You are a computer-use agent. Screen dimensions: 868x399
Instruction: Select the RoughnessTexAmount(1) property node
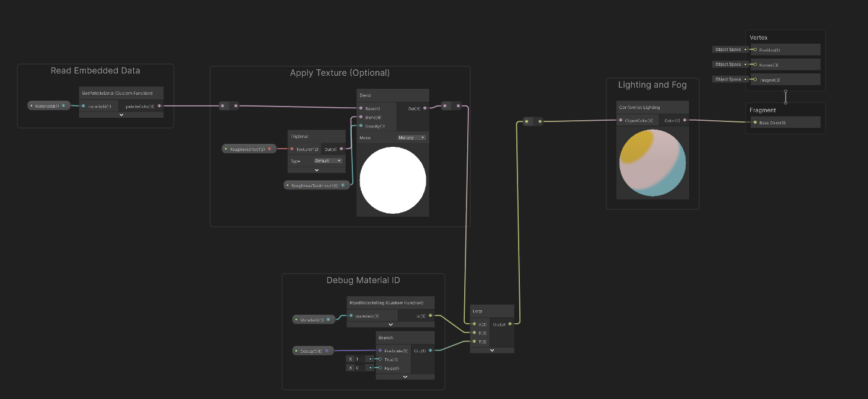(x=317, y=185)
